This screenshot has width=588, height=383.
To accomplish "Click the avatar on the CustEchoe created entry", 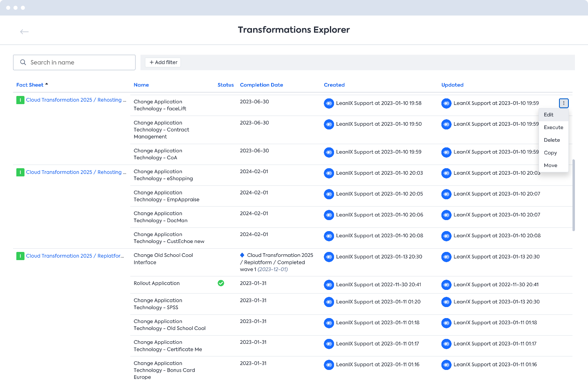I will point(329,236).
